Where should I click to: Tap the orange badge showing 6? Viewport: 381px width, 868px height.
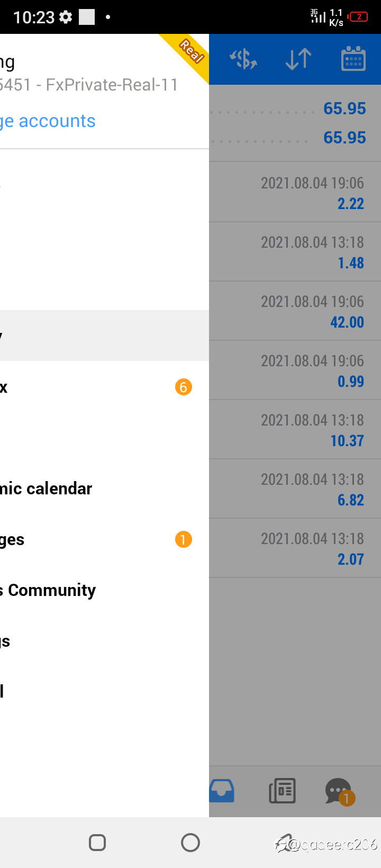(x=184, y=387)
